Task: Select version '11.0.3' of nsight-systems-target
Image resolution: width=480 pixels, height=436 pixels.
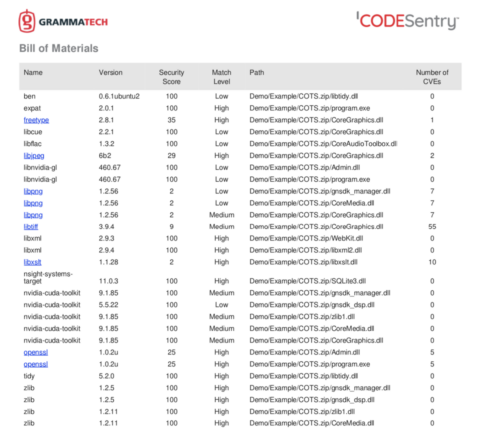Action: click(x=108, y=281)
